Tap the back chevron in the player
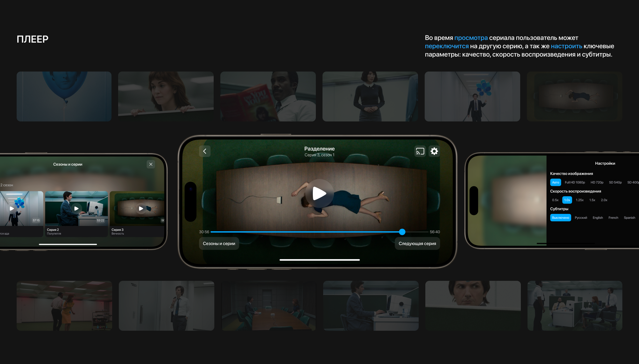Image resolution: width=639 pixels, height=364 pixels. [x=205, y=151]
